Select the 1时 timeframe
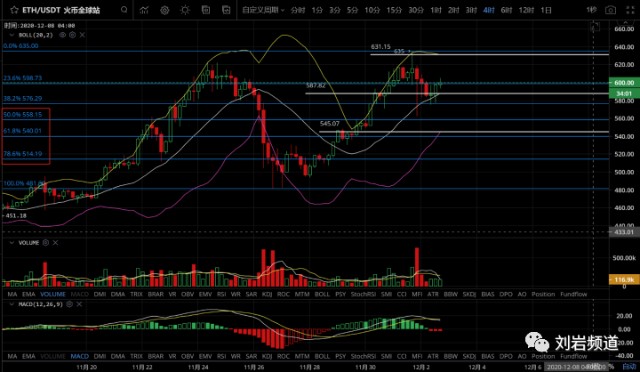 436,10
